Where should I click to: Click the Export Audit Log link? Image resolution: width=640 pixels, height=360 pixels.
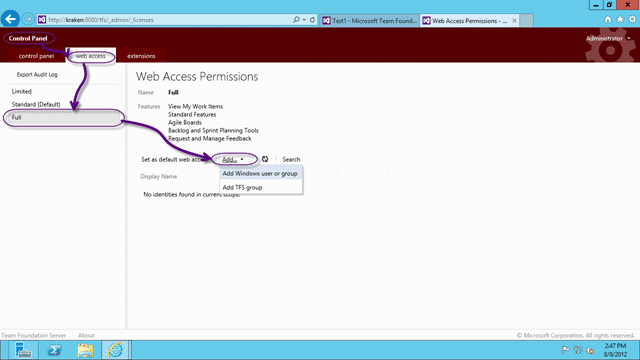(x=37, y=75)
